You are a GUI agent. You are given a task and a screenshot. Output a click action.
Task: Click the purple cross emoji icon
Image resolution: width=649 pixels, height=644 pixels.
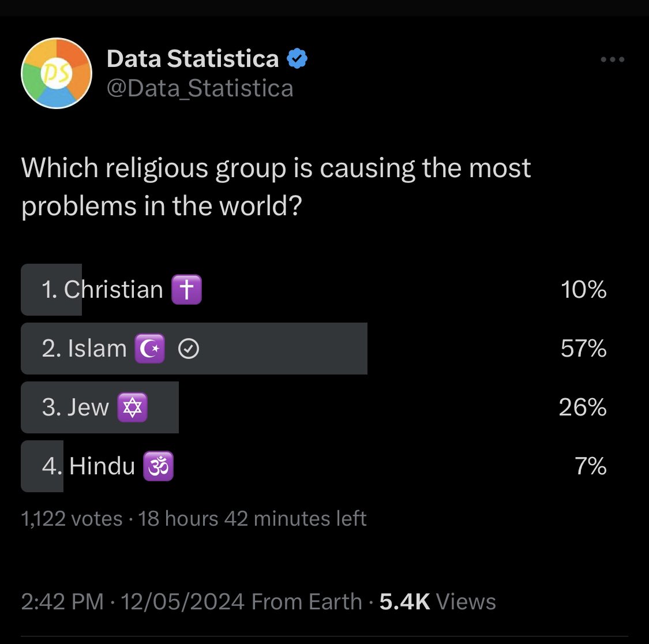[x=187, y=289]
